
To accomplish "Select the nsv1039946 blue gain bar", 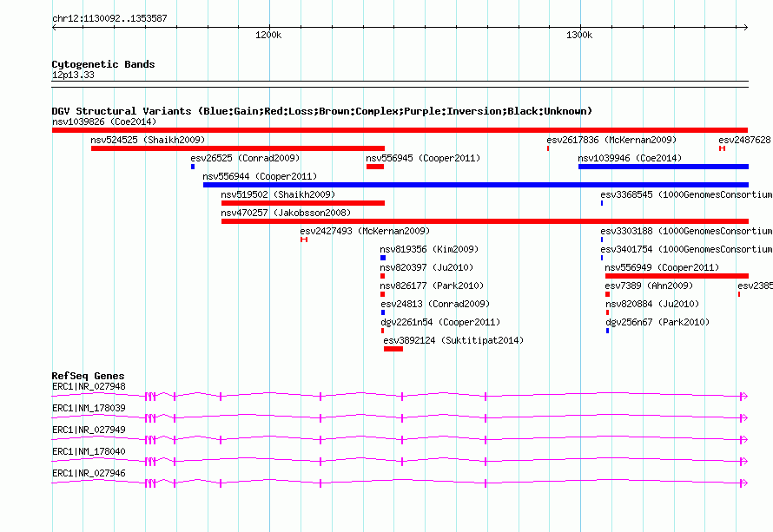I will [664, 167].
